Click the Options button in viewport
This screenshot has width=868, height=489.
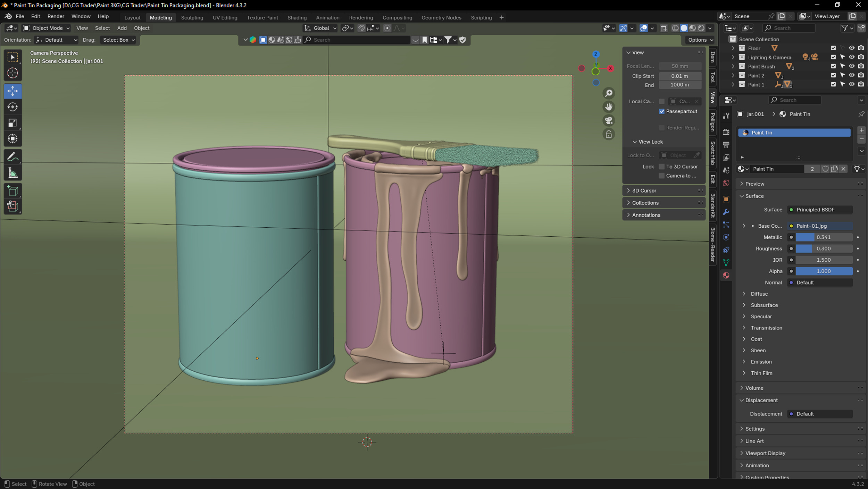click(x=700, y=40)
